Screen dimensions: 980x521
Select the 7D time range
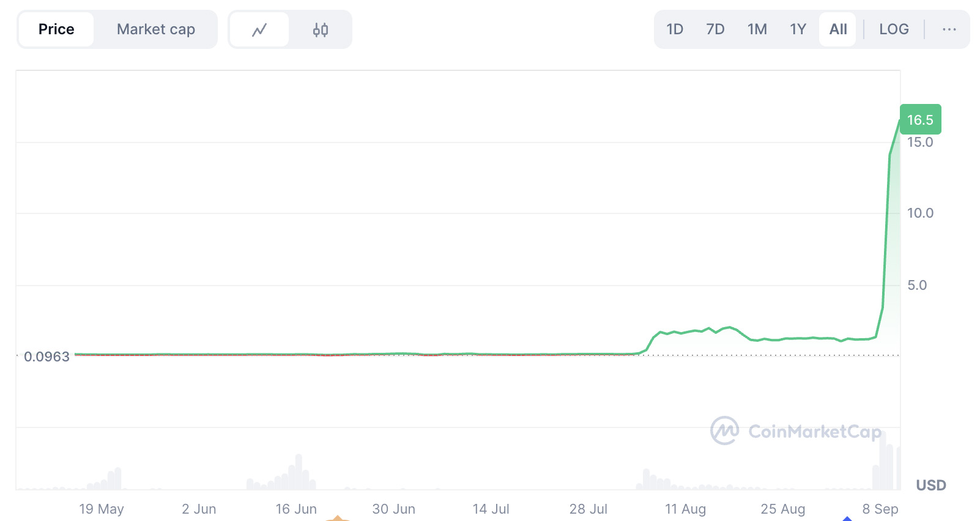[x=715, y=29]
